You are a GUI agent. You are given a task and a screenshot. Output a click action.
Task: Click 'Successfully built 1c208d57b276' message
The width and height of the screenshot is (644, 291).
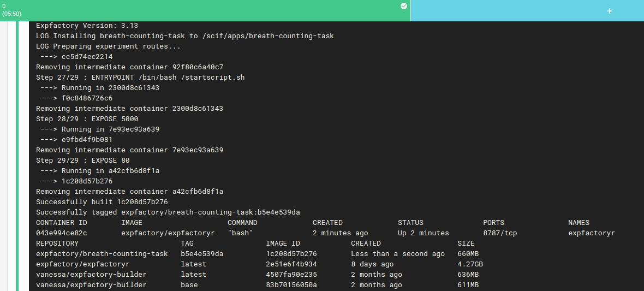[x=102, y=202]
